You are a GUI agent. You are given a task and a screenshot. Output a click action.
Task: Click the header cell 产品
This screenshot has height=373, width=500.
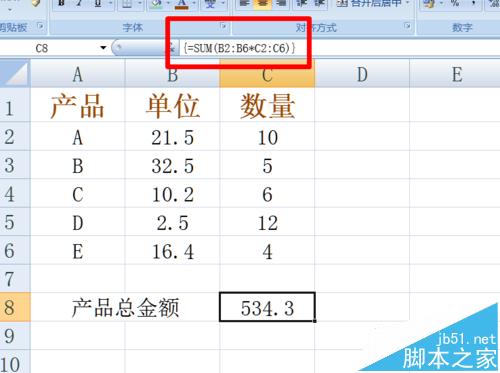[x=78, y=105]
